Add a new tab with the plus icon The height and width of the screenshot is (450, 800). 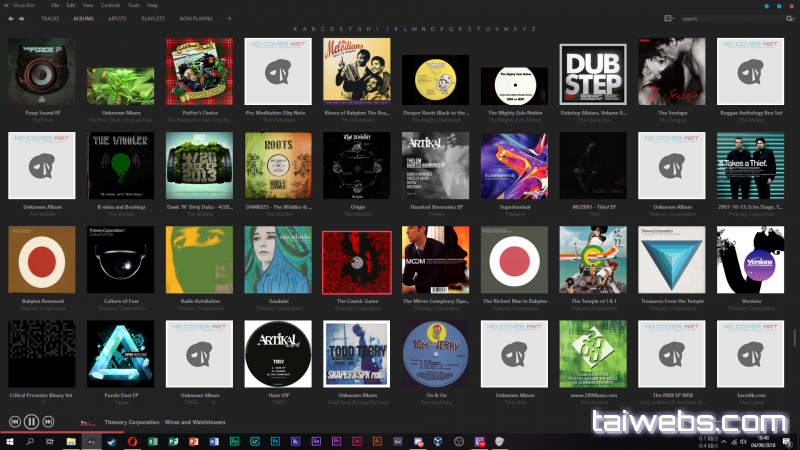click(229, 18)
